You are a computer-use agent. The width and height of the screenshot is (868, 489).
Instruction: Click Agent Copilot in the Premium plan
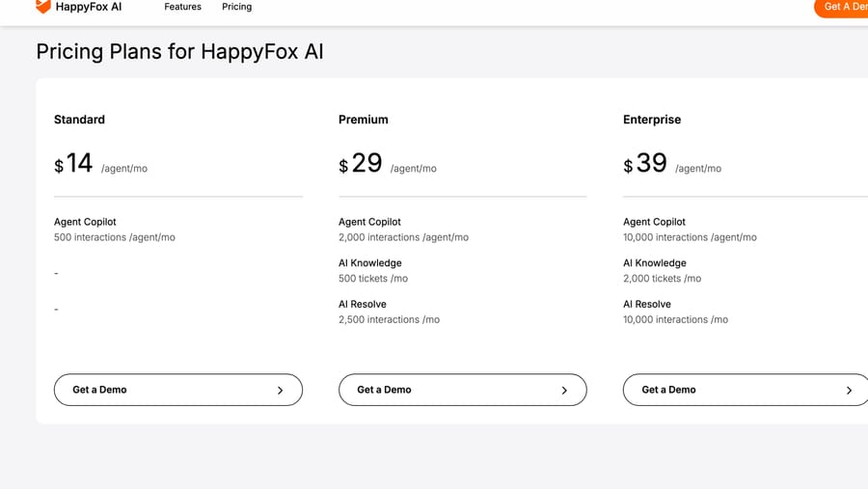coord(369,222)
